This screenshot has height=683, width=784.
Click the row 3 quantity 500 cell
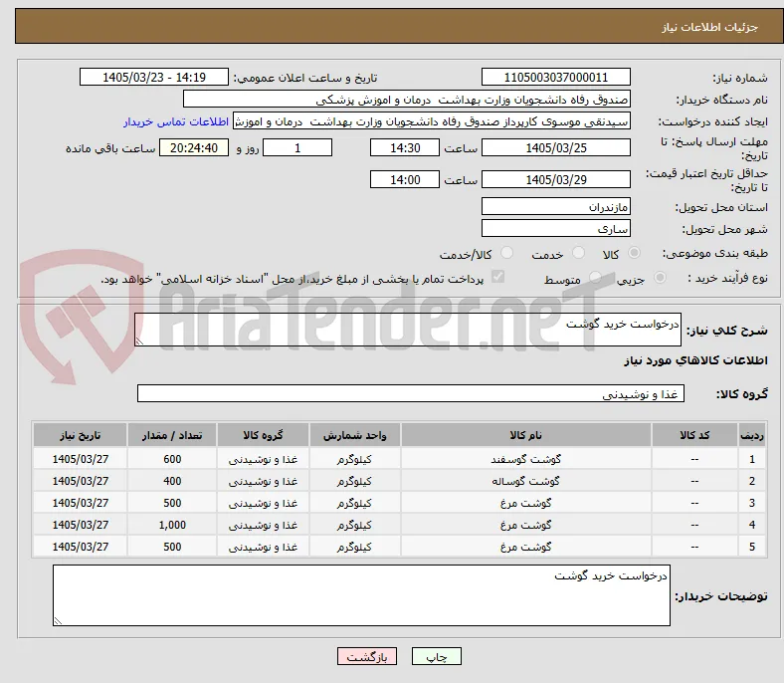[x=172, y=503]
